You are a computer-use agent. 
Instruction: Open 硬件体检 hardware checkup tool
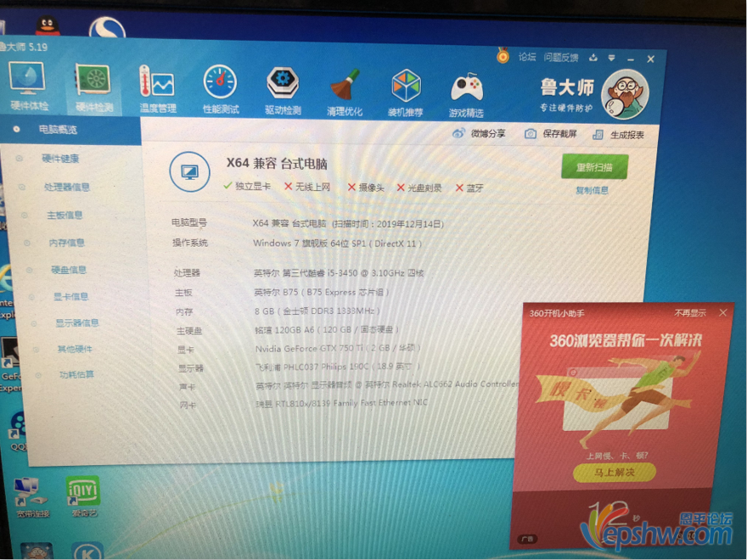pyautogui.click(x=28, y=86)
